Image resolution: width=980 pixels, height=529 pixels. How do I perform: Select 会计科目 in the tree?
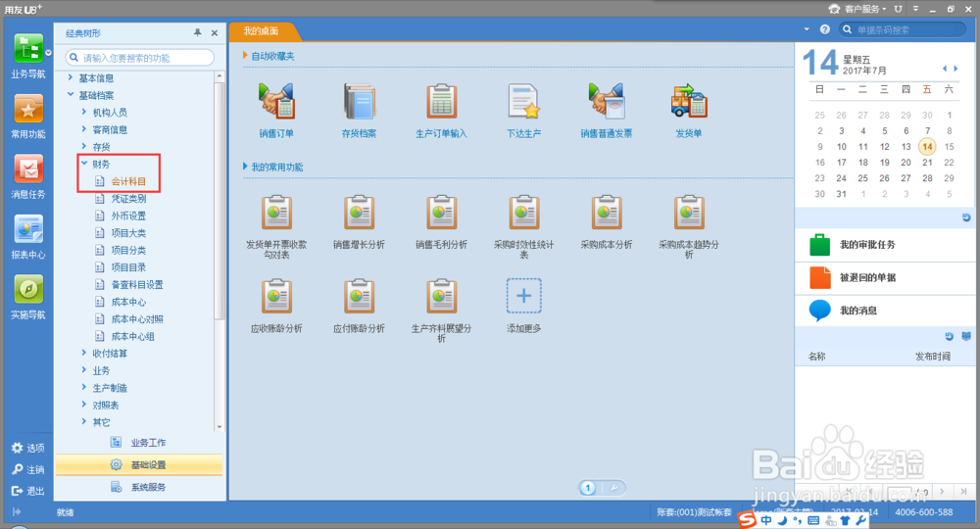(x=128, y=181)
